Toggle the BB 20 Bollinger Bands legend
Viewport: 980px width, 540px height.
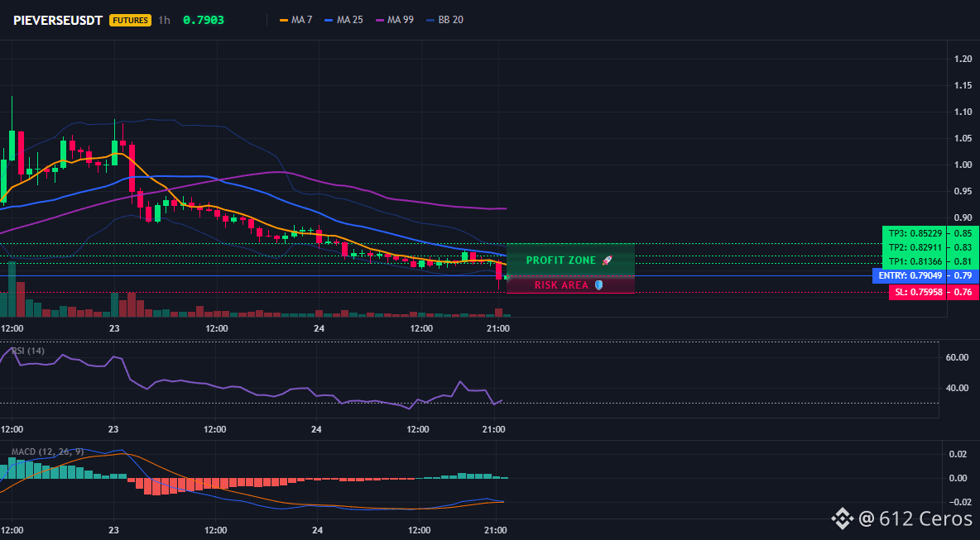point(444,20)
